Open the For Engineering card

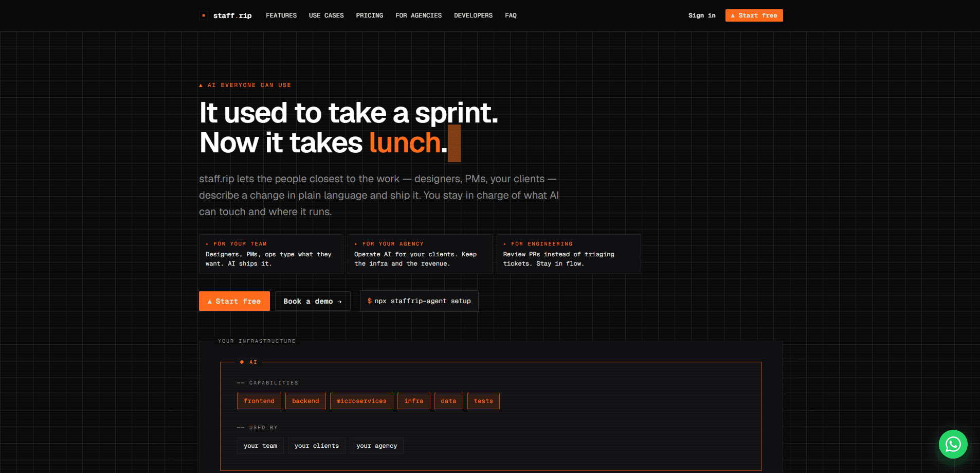569,254
